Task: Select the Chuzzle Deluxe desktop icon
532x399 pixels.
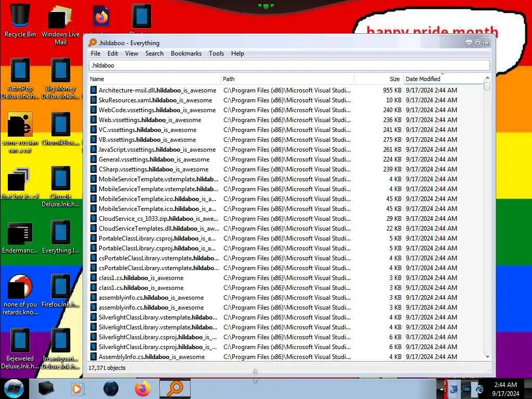Action: (60, 187)
